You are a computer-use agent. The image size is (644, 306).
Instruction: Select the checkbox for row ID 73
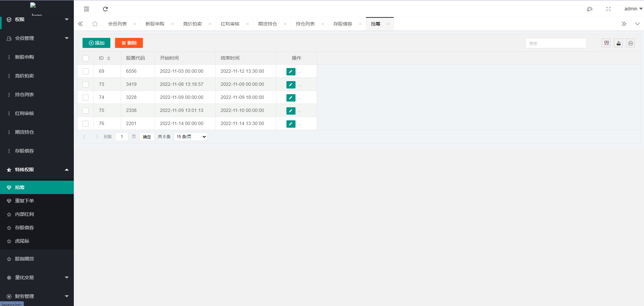pos(86,84)
